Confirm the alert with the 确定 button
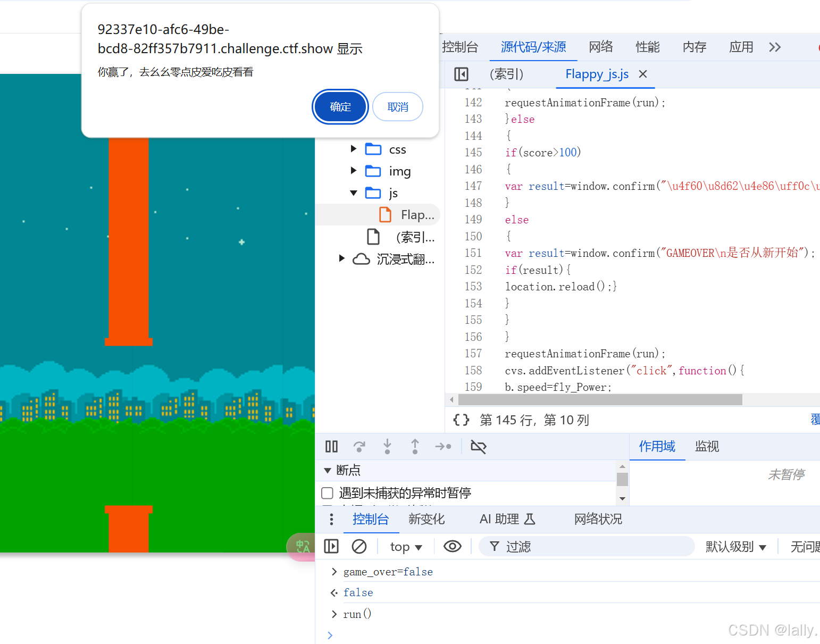Image resolution: width=820 pixels, height=644 pixels. point(340,107)
